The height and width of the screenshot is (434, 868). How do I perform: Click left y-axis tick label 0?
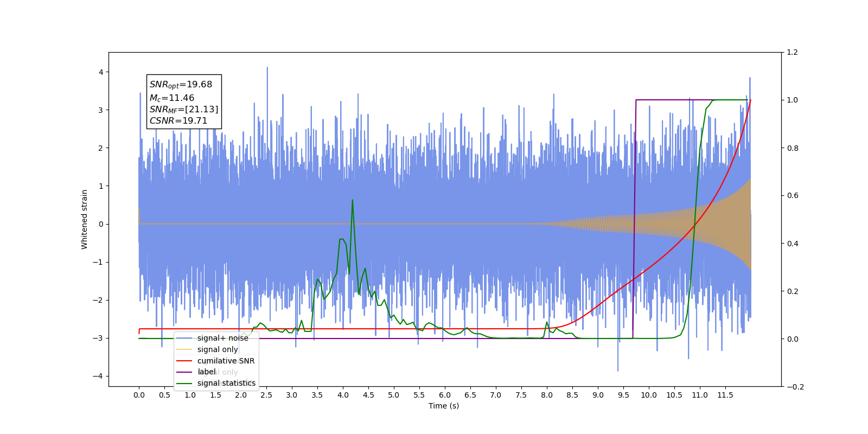(101, 224)
